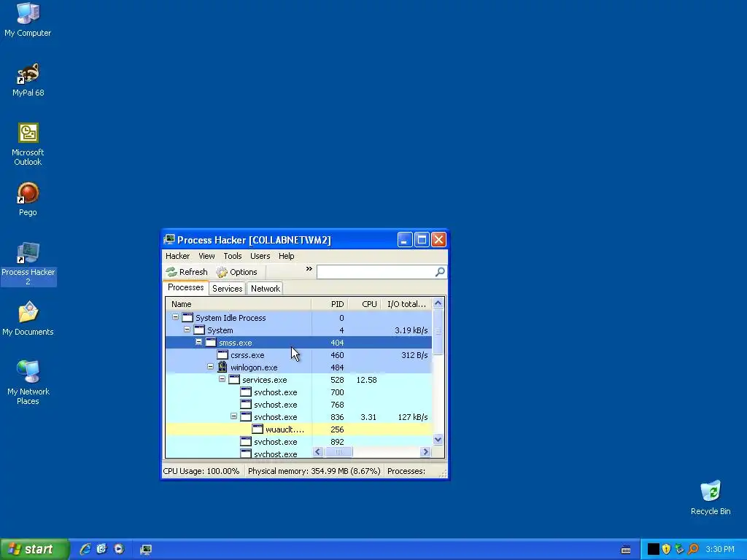Collapse the System Idle Process tree node
747x560 pixels.
[175, 317]
